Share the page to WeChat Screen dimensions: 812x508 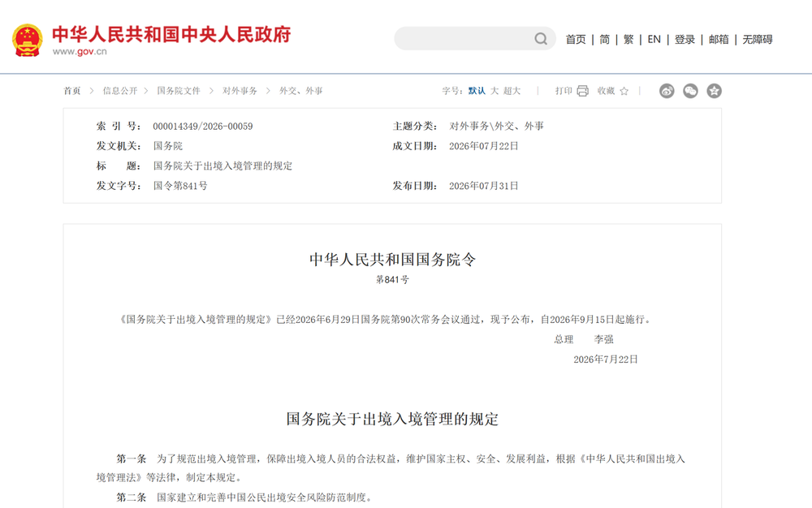[x=690, y=91]
